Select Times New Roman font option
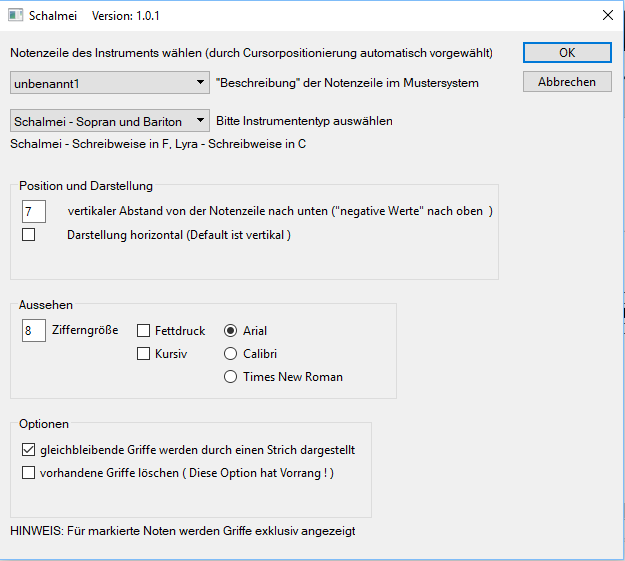This screenshot has width=625, height=561. tap(231, 377)
